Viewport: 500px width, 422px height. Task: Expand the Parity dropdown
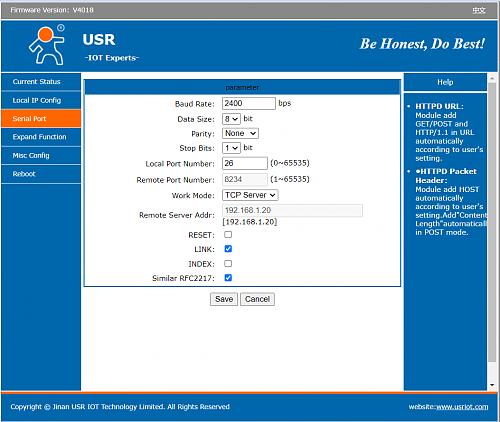coord(240,133)
